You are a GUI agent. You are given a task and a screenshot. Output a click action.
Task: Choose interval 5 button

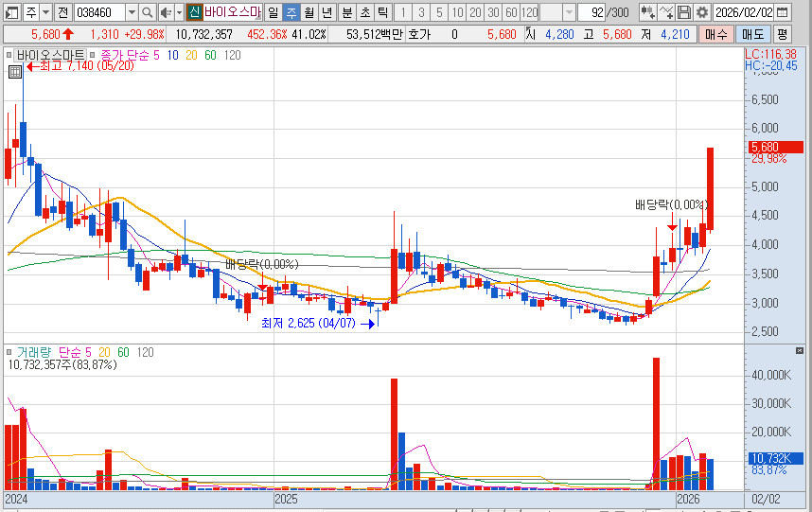439,12
